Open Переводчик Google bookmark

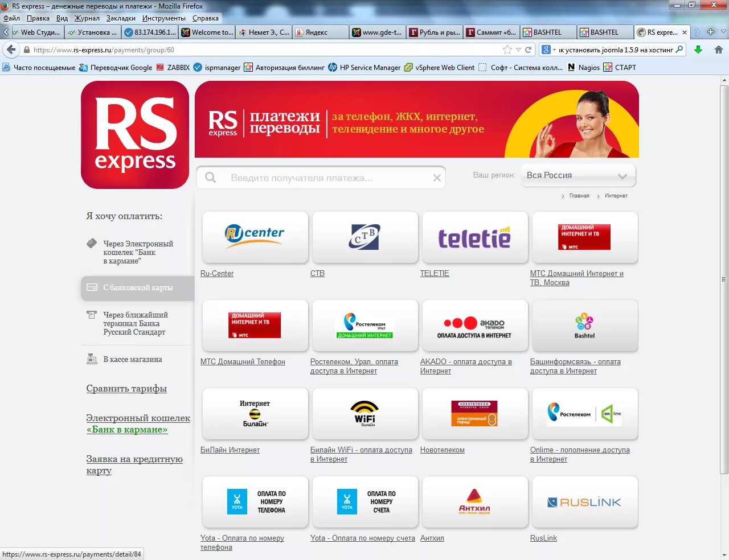point(116,67)
